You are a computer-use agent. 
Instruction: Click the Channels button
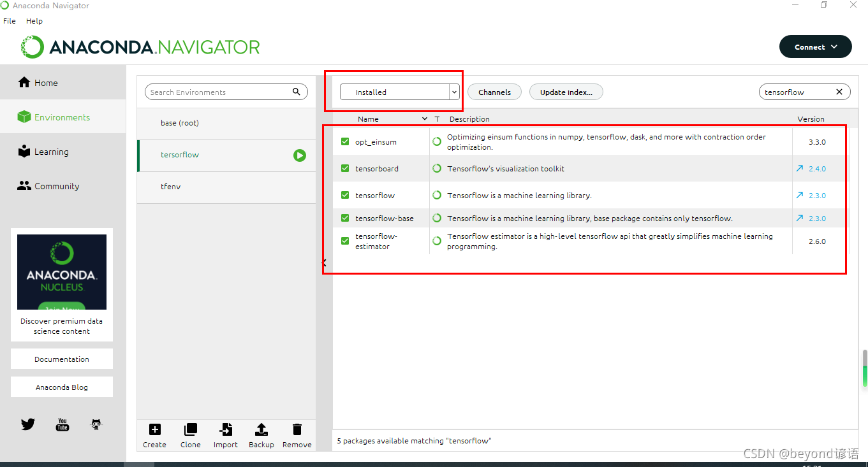click(495, 92)
